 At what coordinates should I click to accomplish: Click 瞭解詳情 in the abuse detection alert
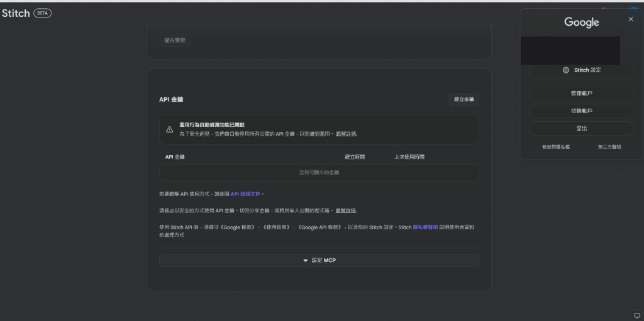click(346, 134)
